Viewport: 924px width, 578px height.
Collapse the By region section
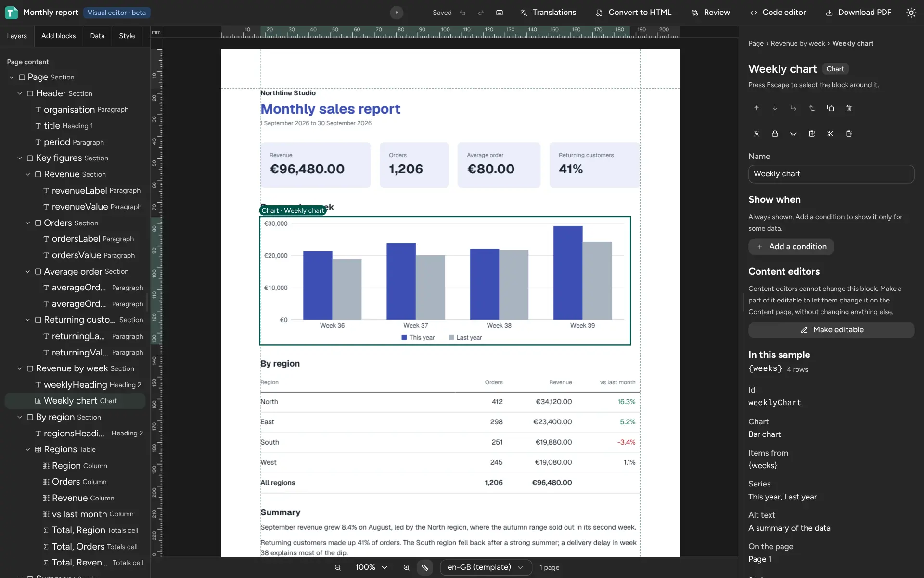pyautogui.click(x=20, y=417)
